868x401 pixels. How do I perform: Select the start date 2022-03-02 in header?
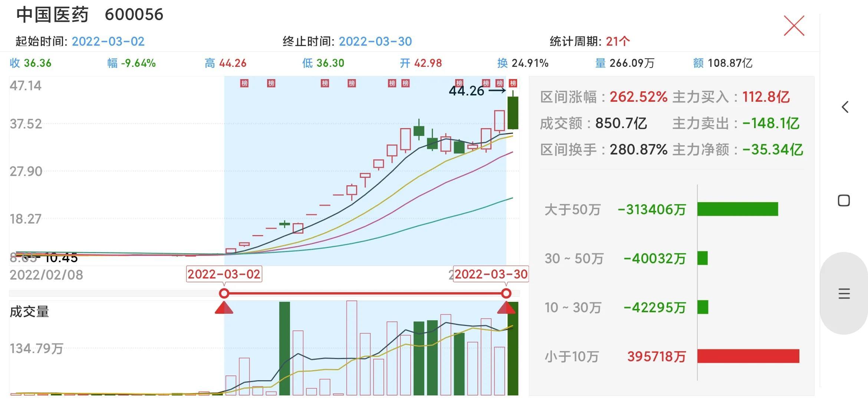(108, 41)
